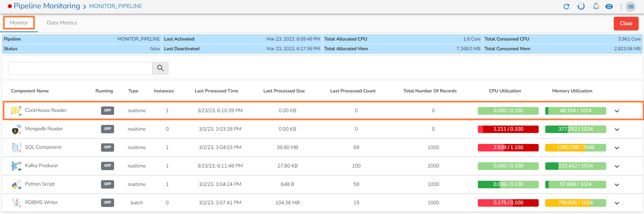Open the log history icon with document
The height and width of the screenshot is (214, 644).
581,6
